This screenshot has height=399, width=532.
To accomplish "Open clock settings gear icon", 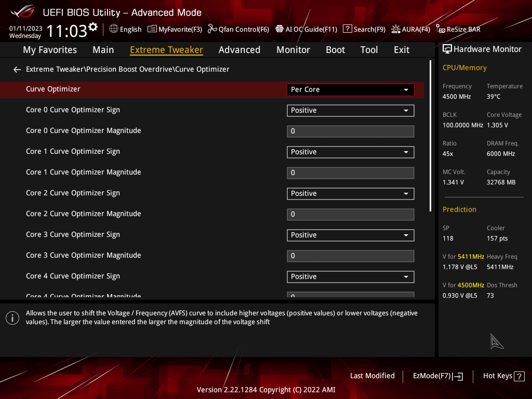I will [93, 27].
